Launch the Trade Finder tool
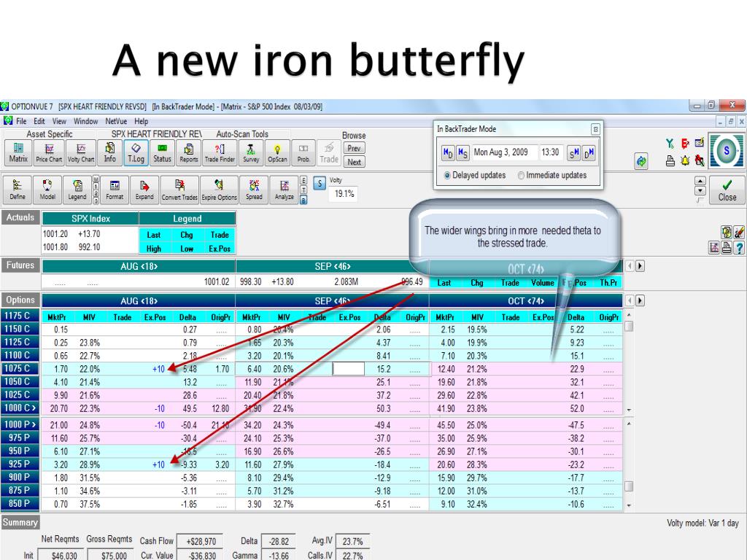The image size is (747, 560). pyautogui.click(x=220, y=153)
